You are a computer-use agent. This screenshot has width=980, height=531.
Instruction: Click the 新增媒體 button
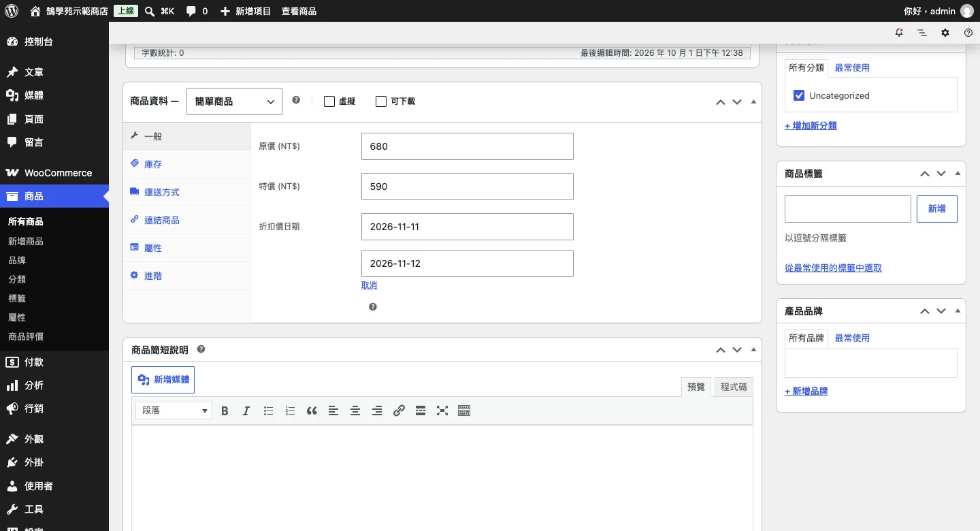point(163,379)
